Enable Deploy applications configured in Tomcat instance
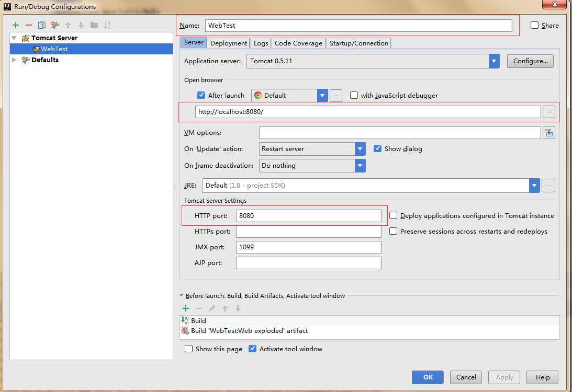Screen dimensions: 572x392 click(393, 215)
